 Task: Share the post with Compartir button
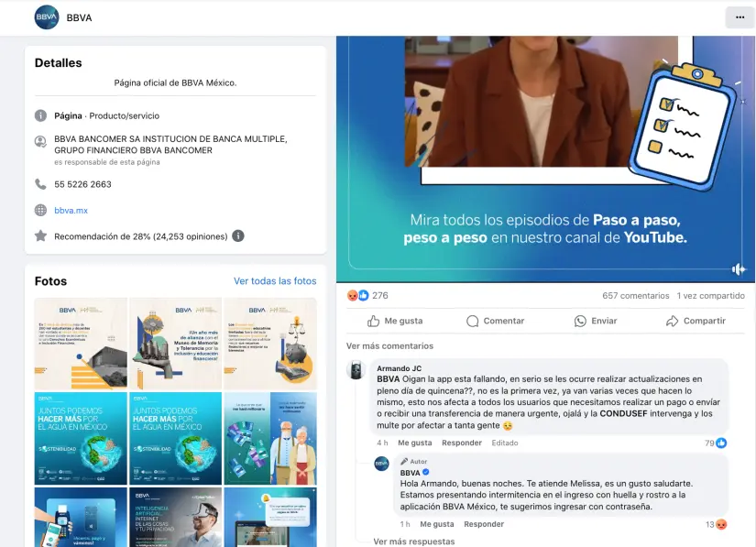696,322
